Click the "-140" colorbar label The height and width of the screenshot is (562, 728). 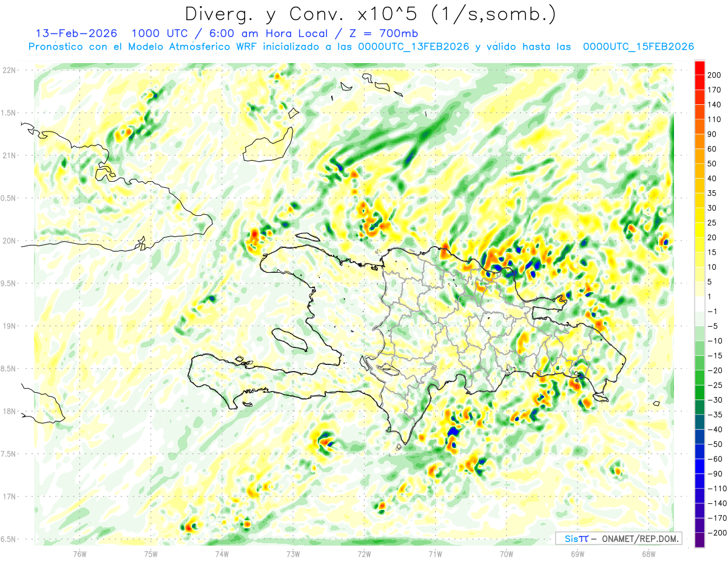[716, 503]
